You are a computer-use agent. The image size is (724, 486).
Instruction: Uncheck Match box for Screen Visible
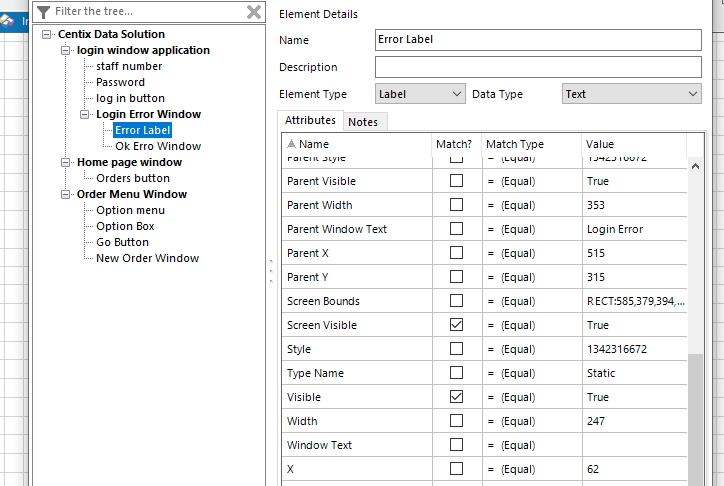pyautogui.click(x=456, y=325)
